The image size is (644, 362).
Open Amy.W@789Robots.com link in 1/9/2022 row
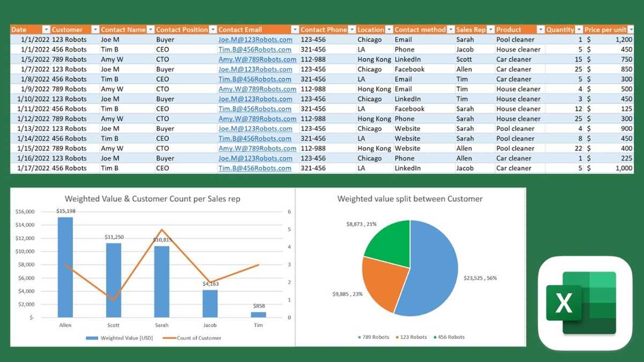coord(258,89)
